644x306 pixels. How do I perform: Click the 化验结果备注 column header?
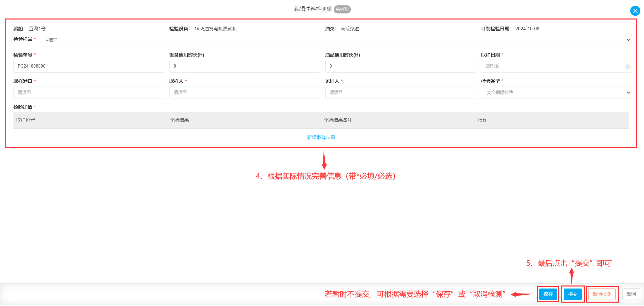(338, 120)
